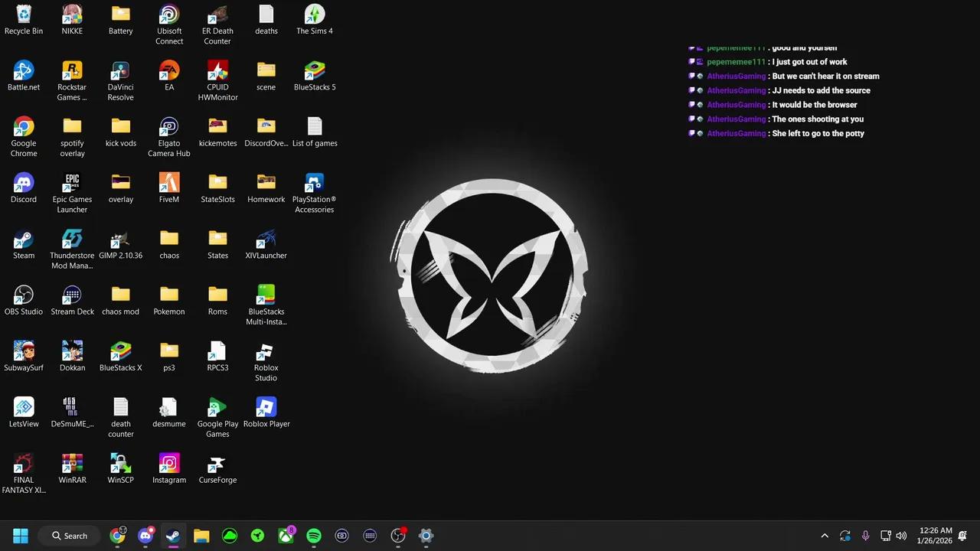Click the Spotify icon in the taskbar
This screenshot has height=551, width=980.
[314, 536]
